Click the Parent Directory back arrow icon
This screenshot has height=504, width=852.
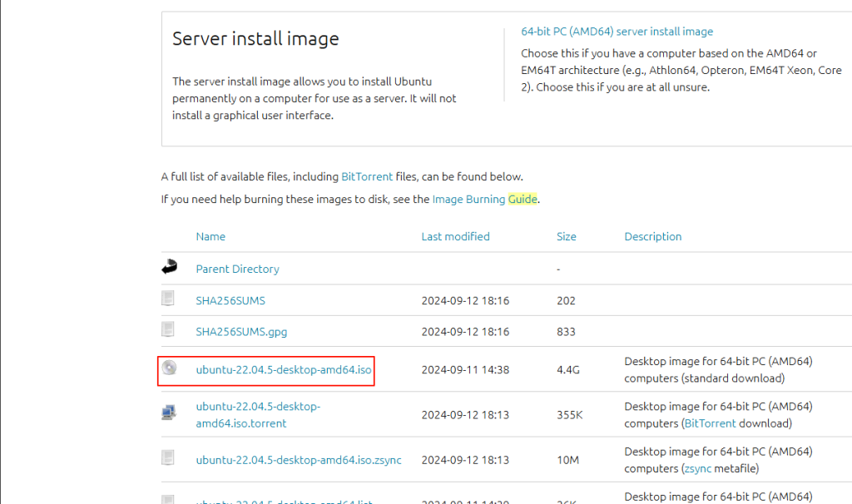click(170, 268)
